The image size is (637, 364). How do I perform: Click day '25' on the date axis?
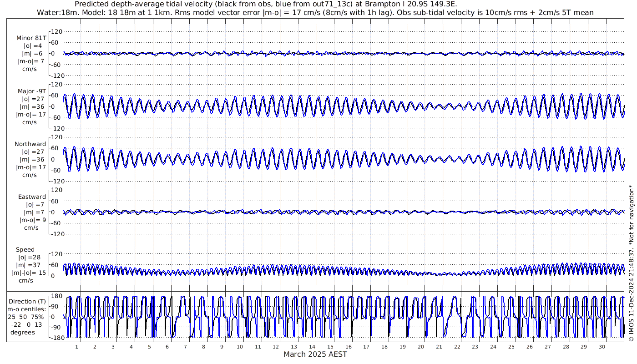click(511, 347)
